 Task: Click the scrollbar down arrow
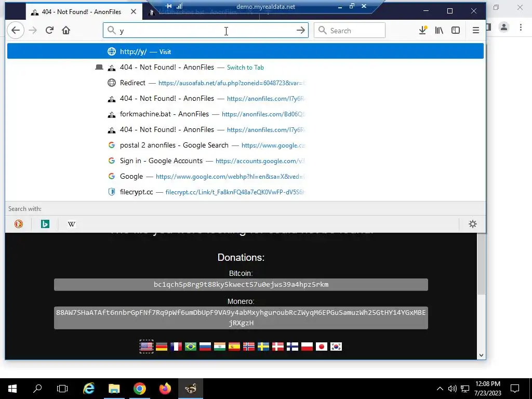pos(481,355)
